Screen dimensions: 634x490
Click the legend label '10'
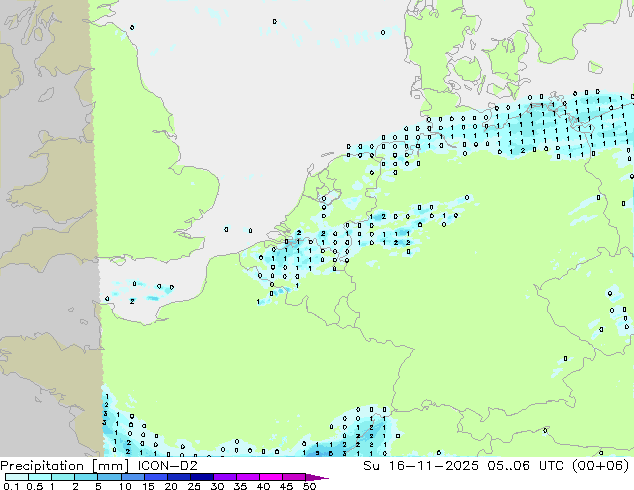click(x=125, y=486)
